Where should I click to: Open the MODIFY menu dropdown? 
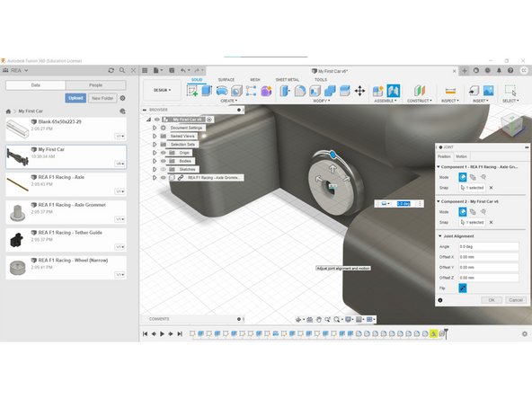[322, 101]
